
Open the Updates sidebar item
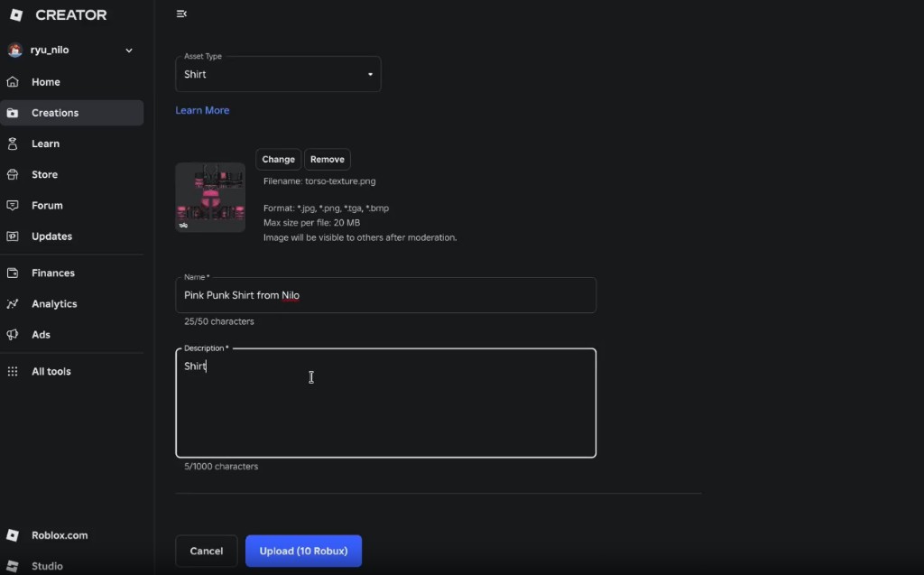point(72,236)
